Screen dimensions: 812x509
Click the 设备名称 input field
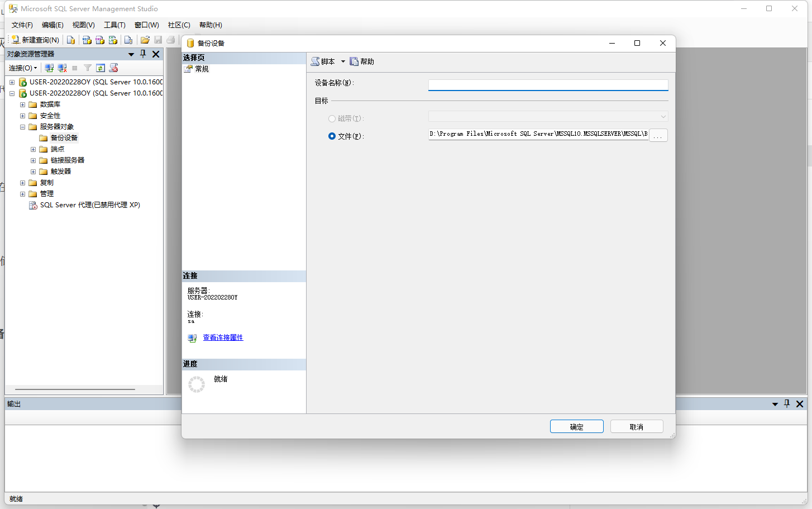pos(548,84)
